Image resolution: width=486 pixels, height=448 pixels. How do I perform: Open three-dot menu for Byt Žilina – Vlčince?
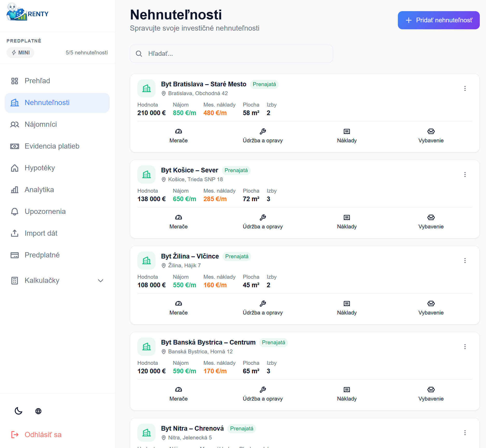click(x=465, y=261)
